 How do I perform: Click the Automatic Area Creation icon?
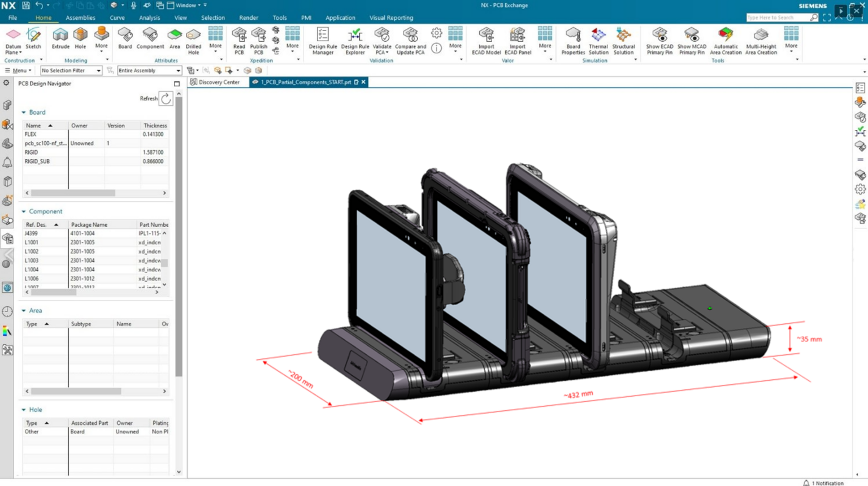[726, 36]
